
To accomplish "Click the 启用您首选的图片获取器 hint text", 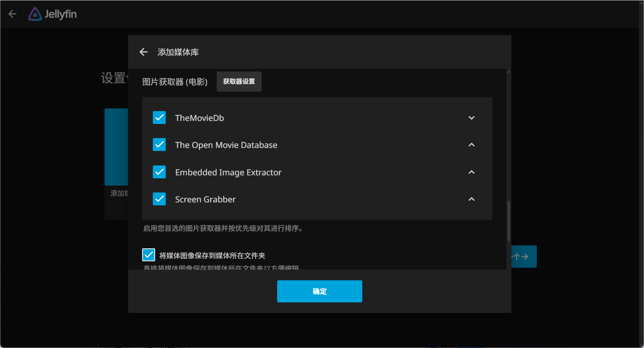I will click(x=223, y=228).
